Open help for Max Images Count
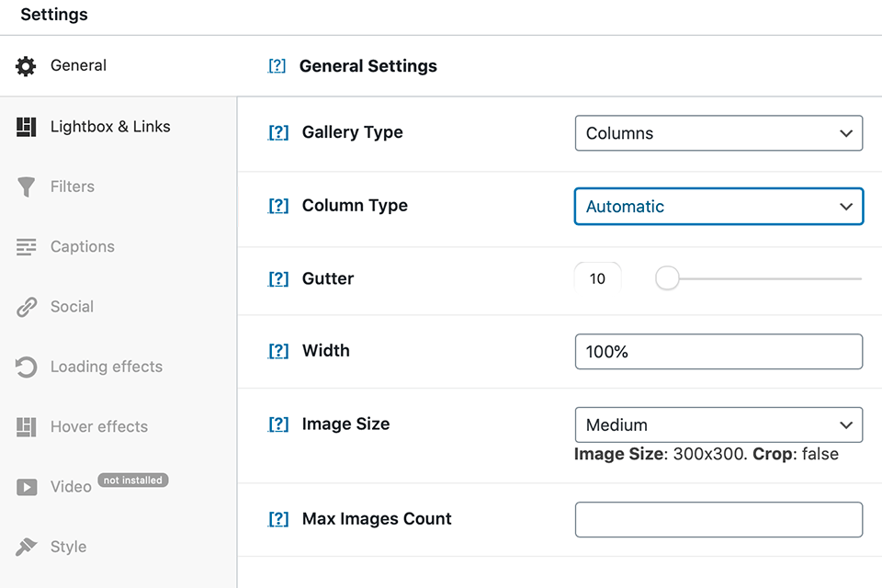882x588 pixels. tap(277, 518)
